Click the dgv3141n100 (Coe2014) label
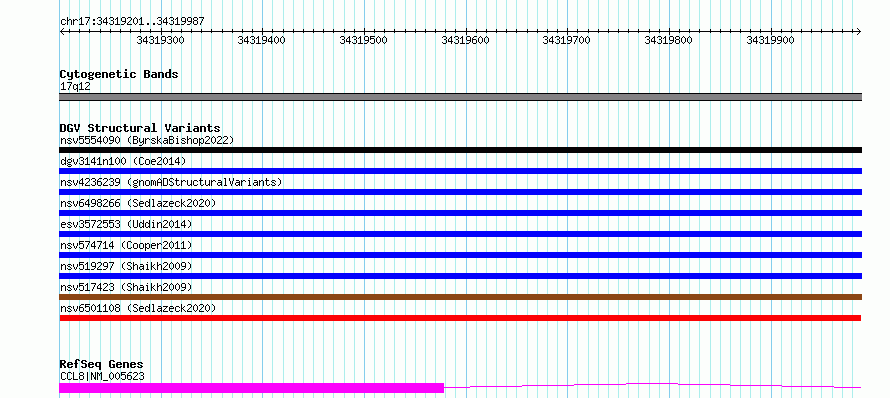 [x=123, y=161]
